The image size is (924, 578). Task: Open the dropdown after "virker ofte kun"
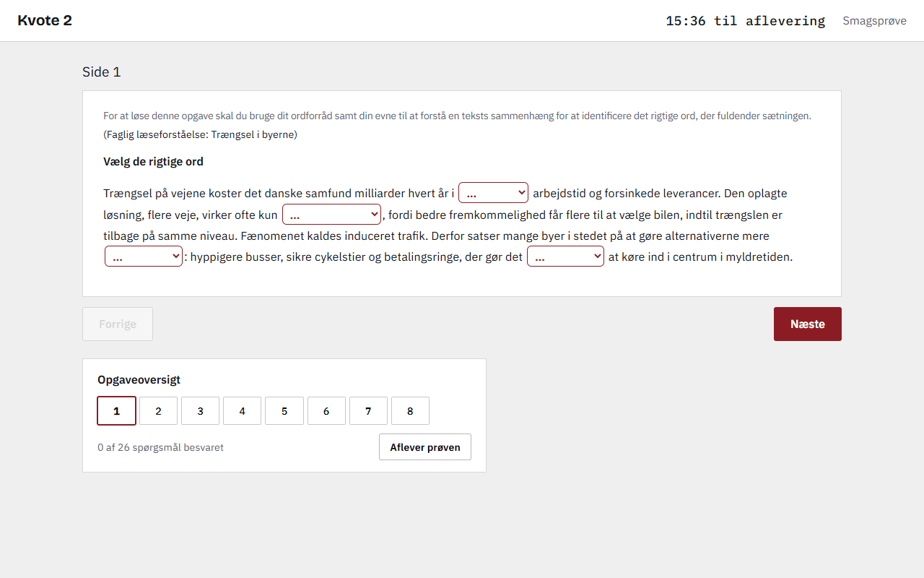click(x=331, y=215)
